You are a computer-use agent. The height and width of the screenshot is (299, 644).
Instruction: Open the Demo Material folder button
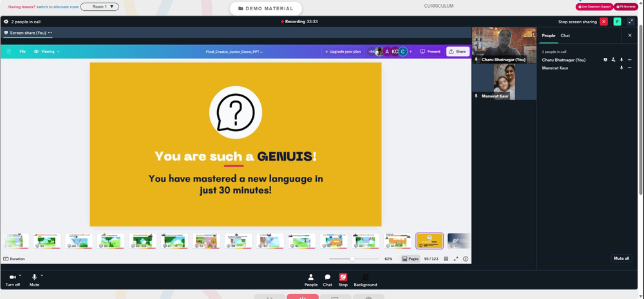coord(266,8)
